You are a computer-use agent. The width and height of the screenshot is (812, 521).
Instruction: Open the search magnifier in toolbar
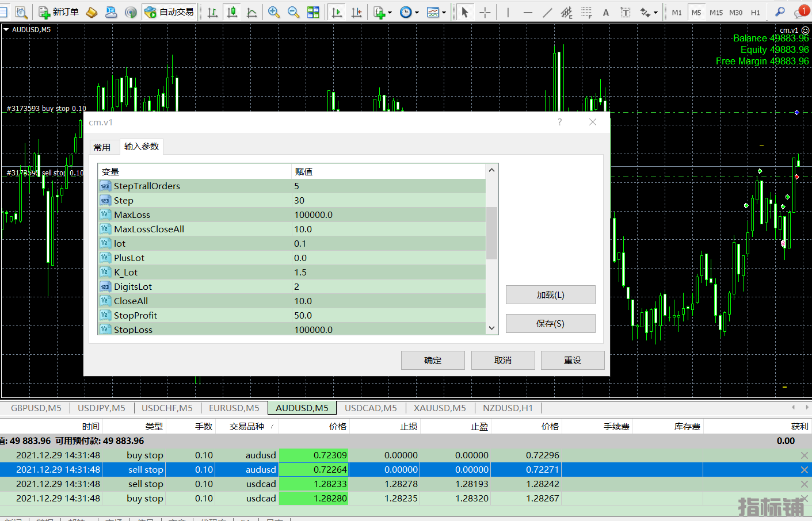pyautogui.click(x=780, y=12)
